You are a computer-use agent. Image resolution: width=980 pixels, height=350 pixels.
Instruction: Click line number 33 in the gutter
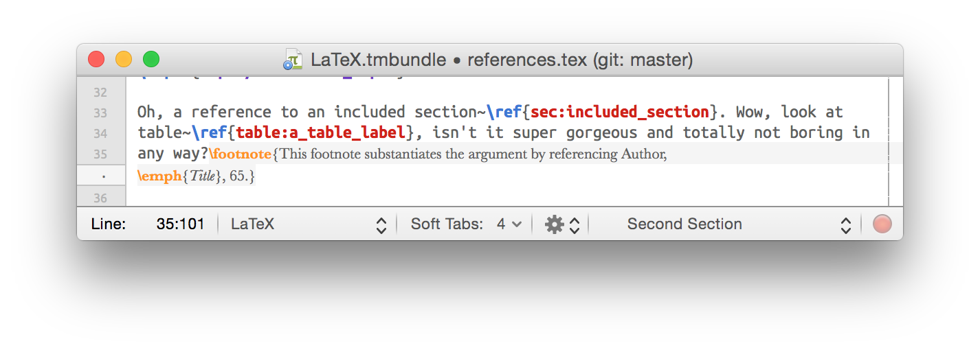(x=100, y=113)
